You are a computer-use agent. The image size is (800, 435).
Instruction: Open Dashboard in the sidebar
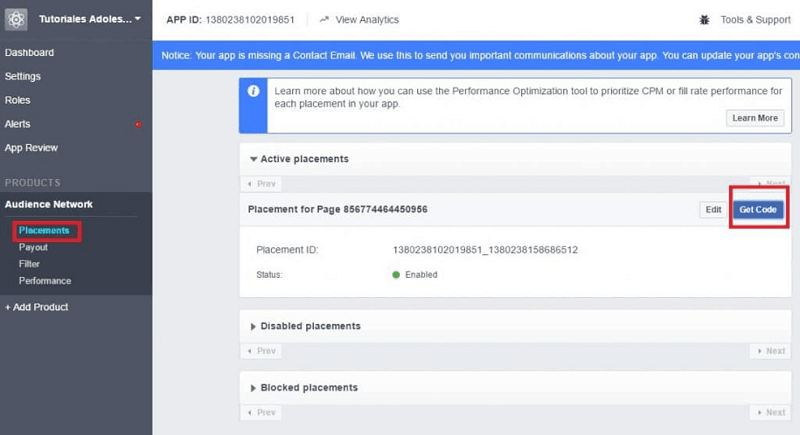[x=29, y=52]
